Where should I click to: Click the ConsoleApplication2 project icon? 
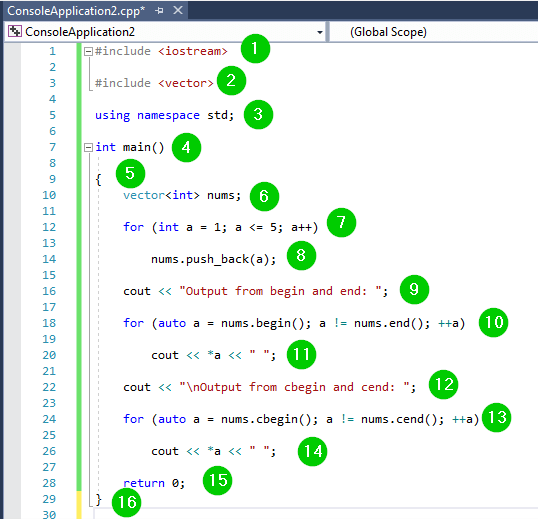[15, 31]
